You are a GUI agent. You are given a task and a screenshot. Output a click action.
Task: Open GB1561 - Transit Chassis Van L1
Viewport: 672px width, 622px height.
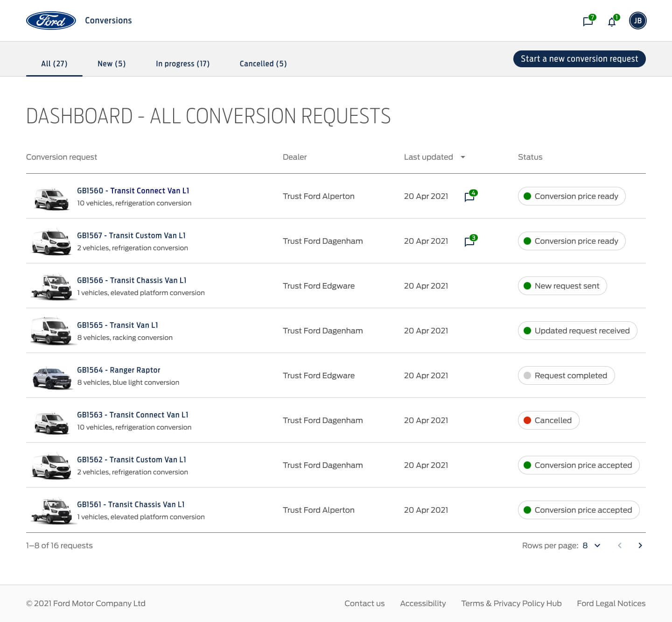pos(131,504)
